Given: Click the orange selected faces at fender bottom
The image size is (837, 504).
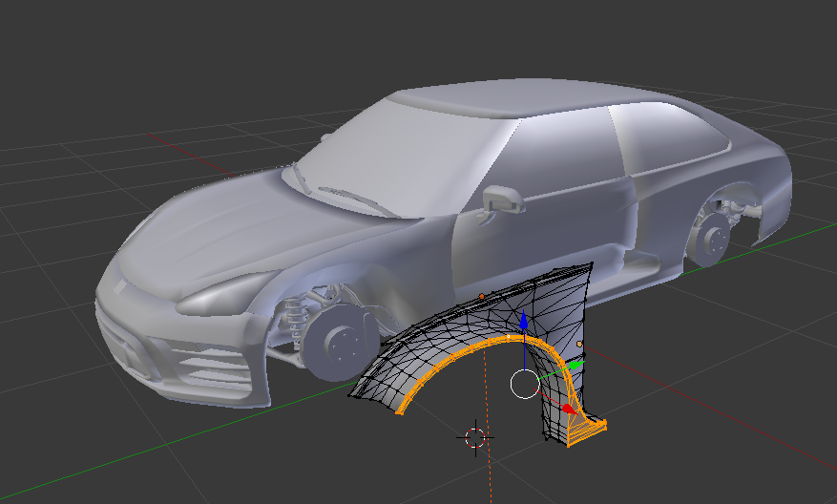Looking at the screenshot, I should coord(586,433).
